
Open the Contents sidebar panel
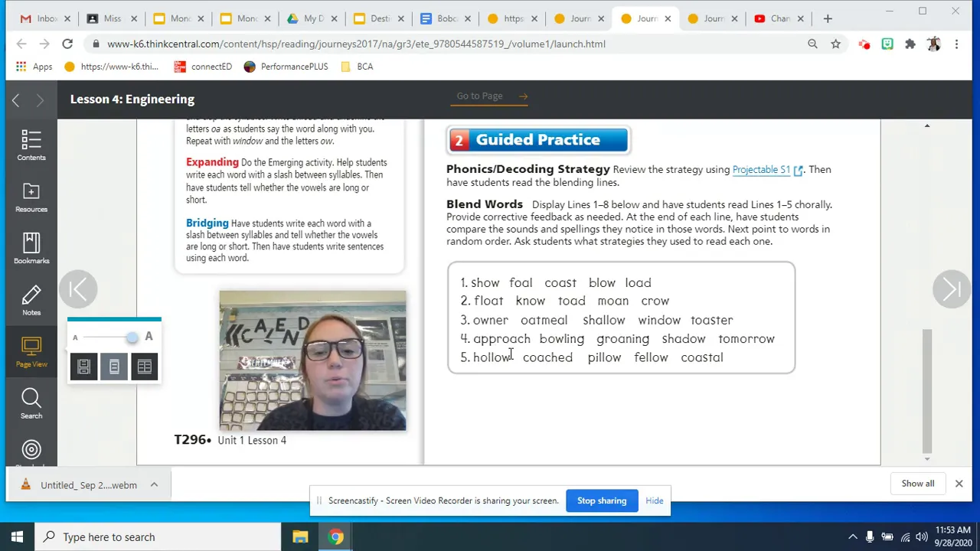click(31, 145)
